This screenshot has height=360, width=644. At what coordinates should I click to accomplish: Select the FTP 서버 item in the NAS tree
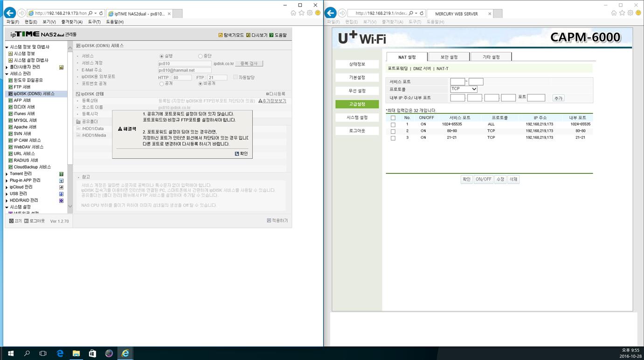click(22, 87)
